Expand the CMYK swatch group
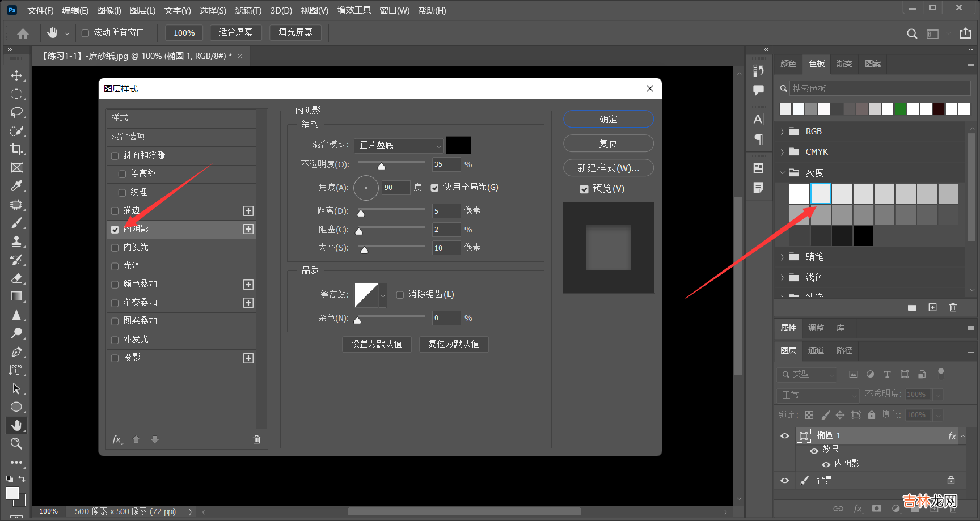Viewport: 980px width, 521px height. click(x=782, y=152)
